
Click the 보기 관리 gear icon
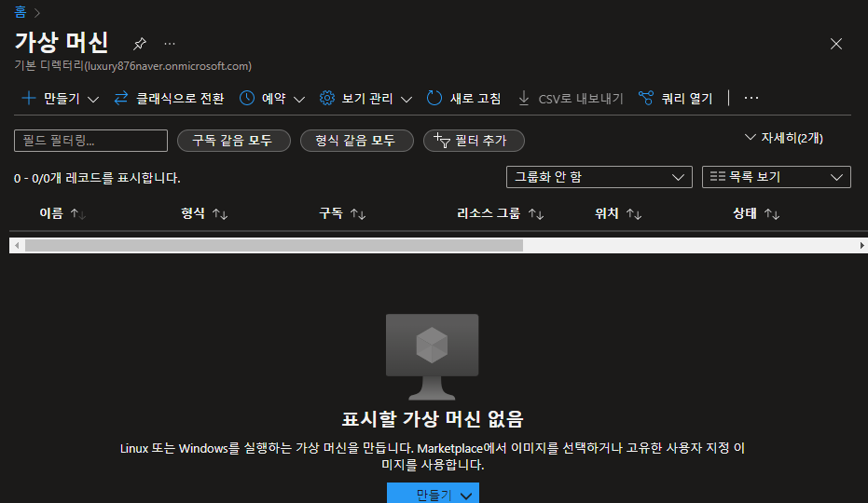coord(327,98)
